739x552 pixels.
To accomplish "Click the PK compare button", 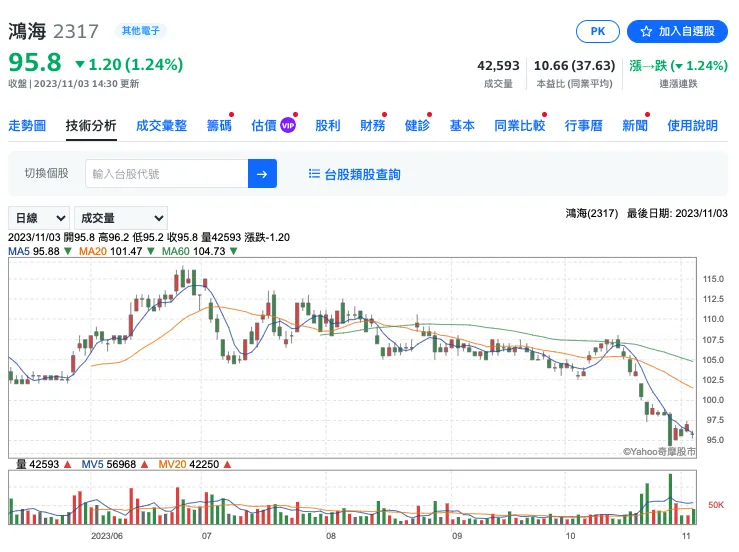I will (597, 32).
